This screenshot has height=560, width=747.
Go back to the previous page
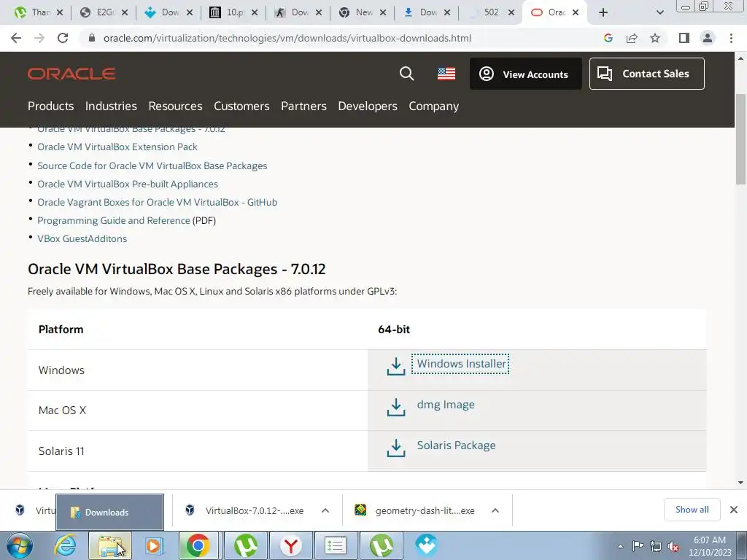[16, 38]
